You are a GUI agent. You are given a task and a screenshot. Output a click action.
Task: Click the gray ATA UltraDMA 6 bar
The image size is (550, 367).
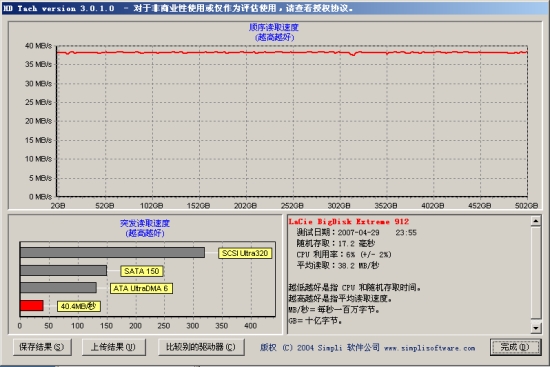[x=58, y=288]
